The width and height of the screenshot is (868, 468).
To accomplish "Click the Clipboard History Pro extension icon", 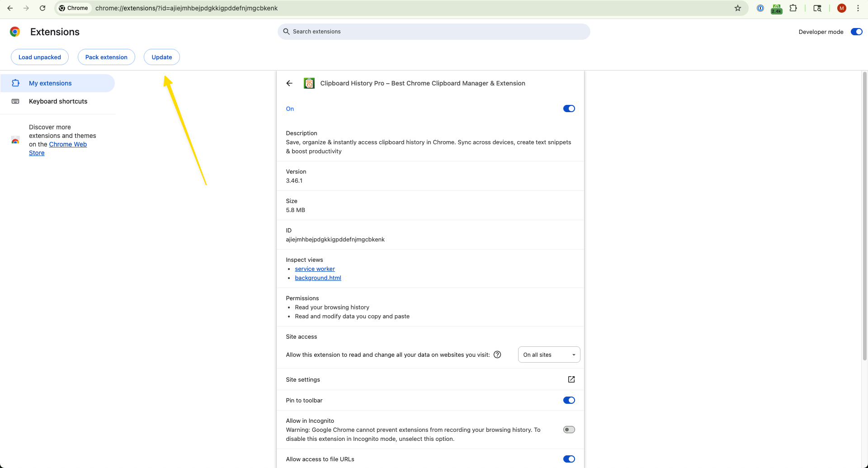I will point(309,83).
